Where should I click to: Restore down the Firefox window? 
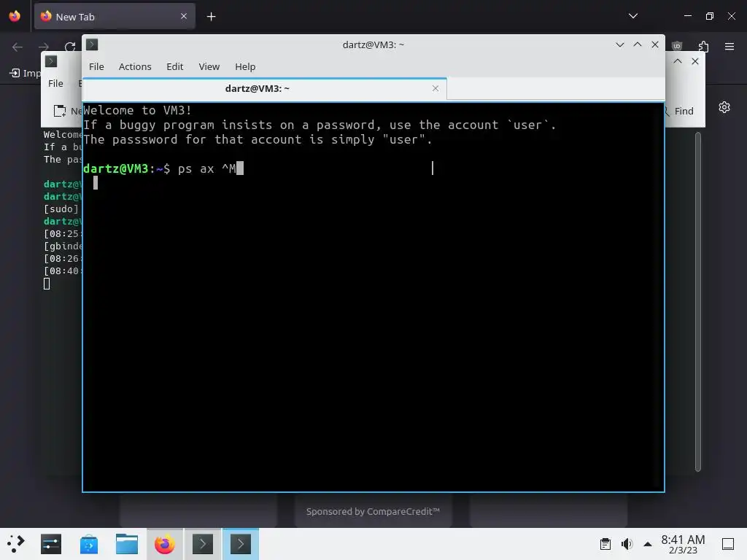(710, 16)
